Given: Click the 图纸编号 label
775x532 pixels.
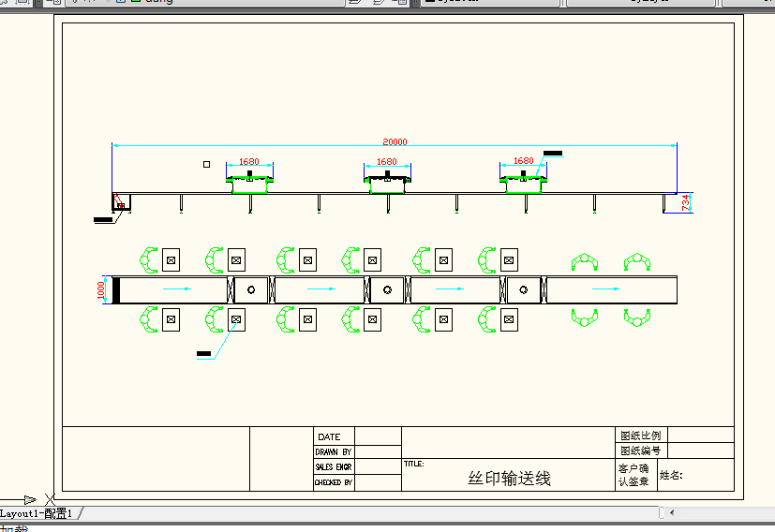Looking at the screenshot, I should point(641,451).
